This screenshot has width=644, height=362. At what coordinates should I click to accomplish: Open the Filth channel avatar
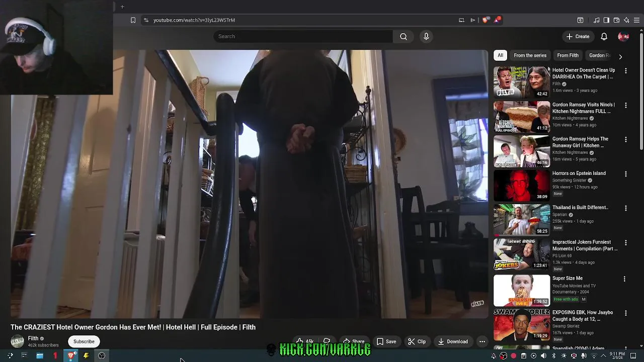click(x=17, y=341)
